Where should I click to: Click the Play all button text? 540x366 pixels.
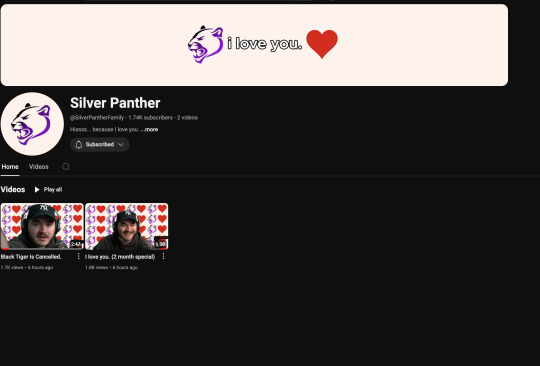(53, 189)
